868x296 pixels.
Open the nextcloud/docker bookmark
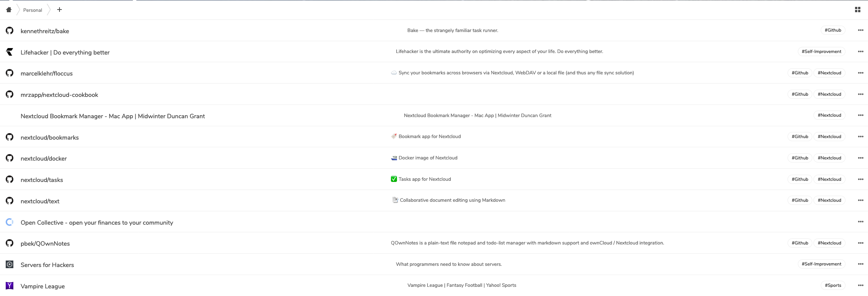point(43,159)
